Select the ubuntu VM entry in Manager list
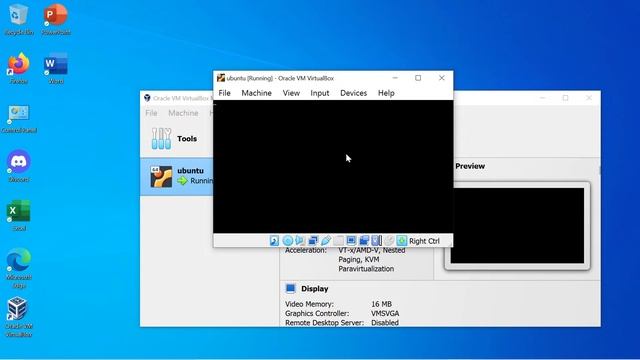640x360 pixels. [176, 176]
